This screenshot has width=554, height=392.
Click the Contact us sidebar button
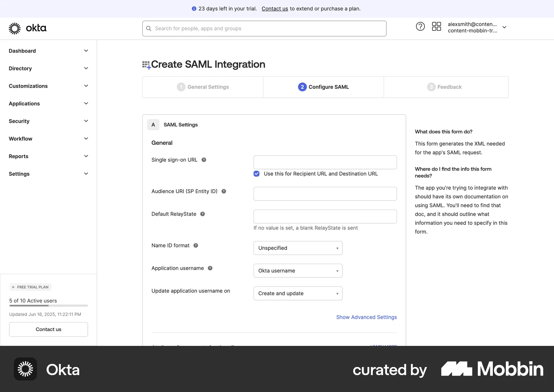click(48, 329)
